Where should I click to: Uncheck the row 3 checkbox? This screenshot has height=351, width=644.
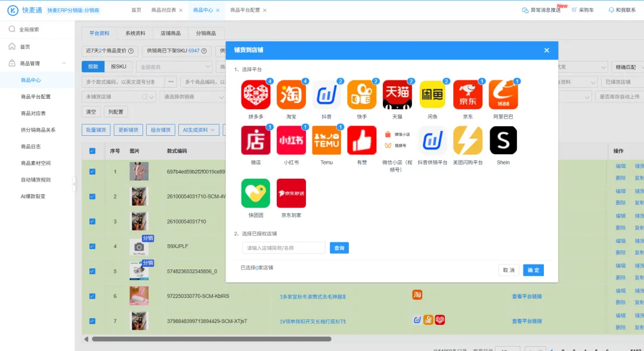pyautogui.click(x=92, y=221)
